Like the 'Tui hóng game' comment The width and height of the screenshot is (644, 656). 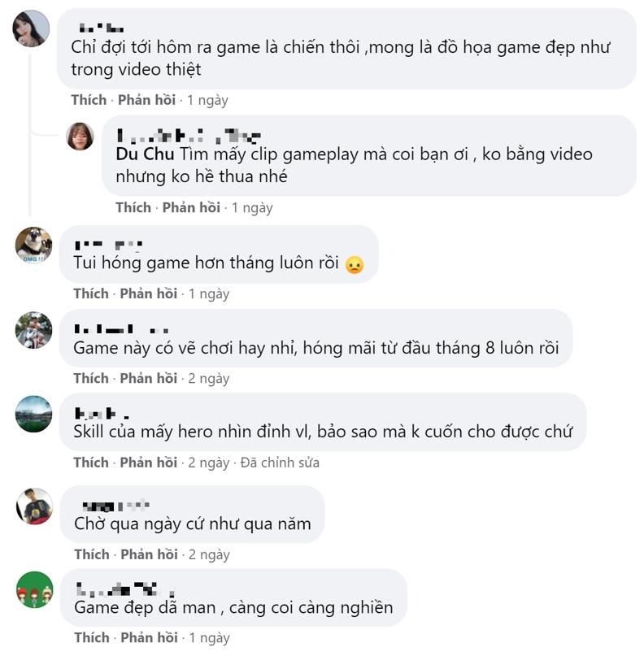(91, 293)
